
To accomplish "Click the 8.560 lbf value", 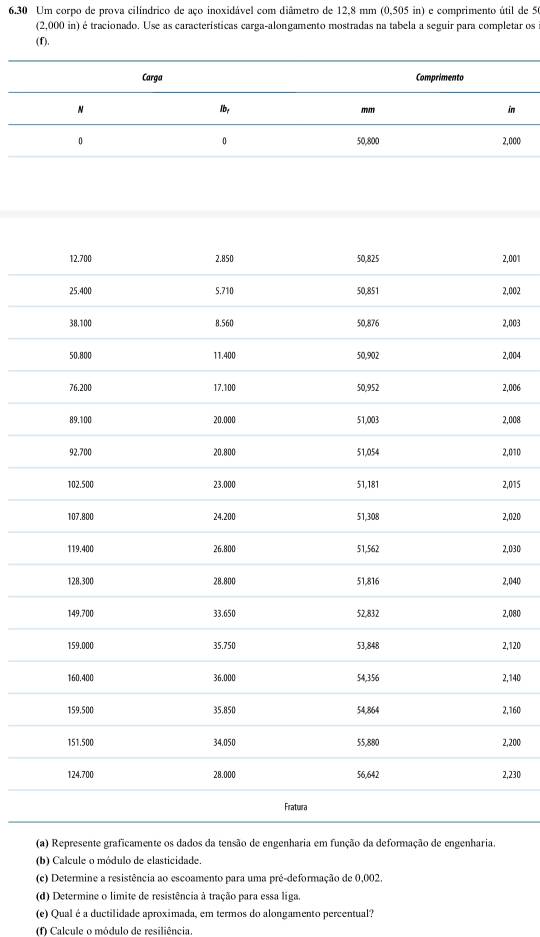I will (x=225, y=323).
